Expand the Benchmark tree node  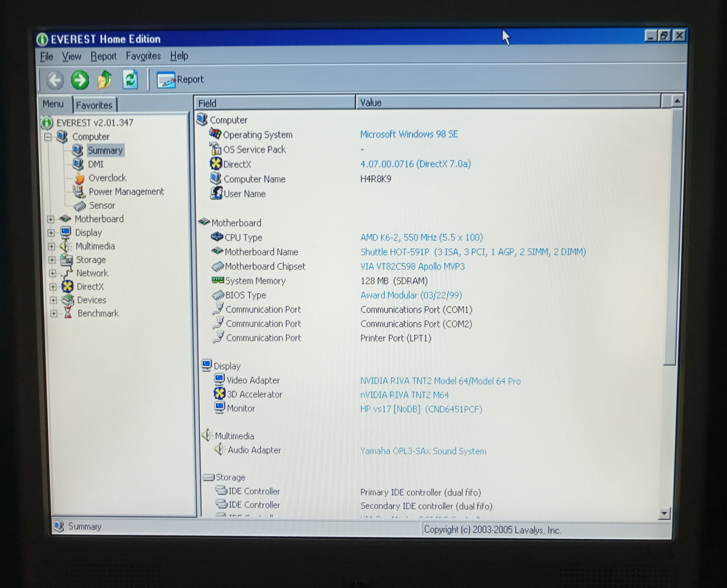(53, 313)
